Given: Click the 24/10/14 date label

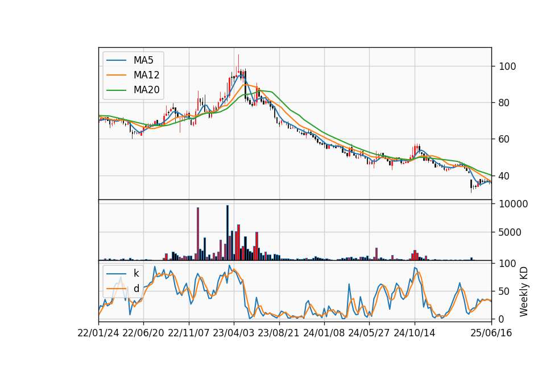Looking at the screenshot, I should (415, 333).
